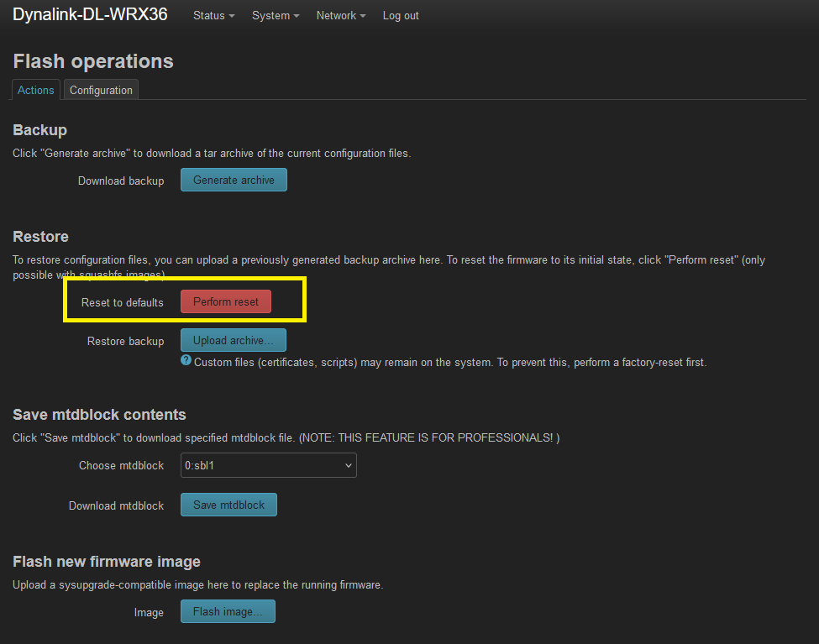Click the Save mtdblock contents heading
This screenshot has height=644, width=819.
99,414
